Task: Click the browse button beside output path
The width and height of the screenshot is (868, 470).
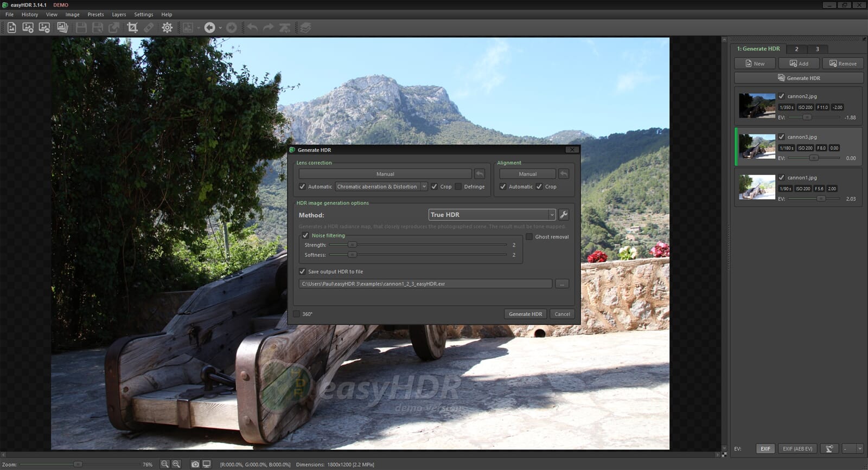Action: [x=562, y=284]
